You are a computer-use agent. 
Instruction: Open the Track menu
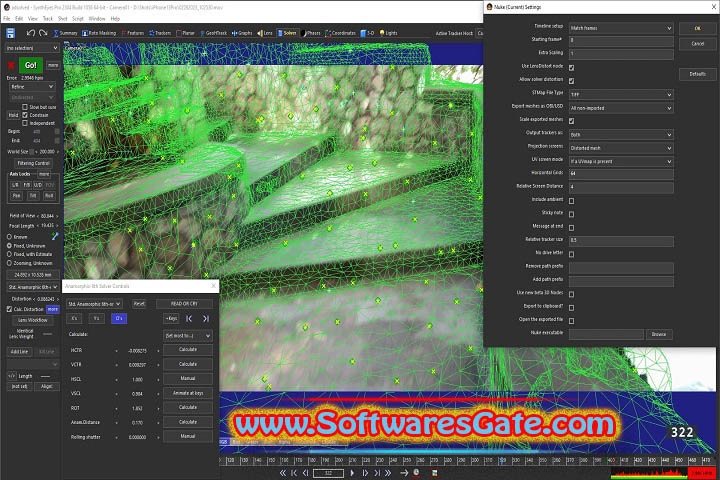[x=48, y=19]
